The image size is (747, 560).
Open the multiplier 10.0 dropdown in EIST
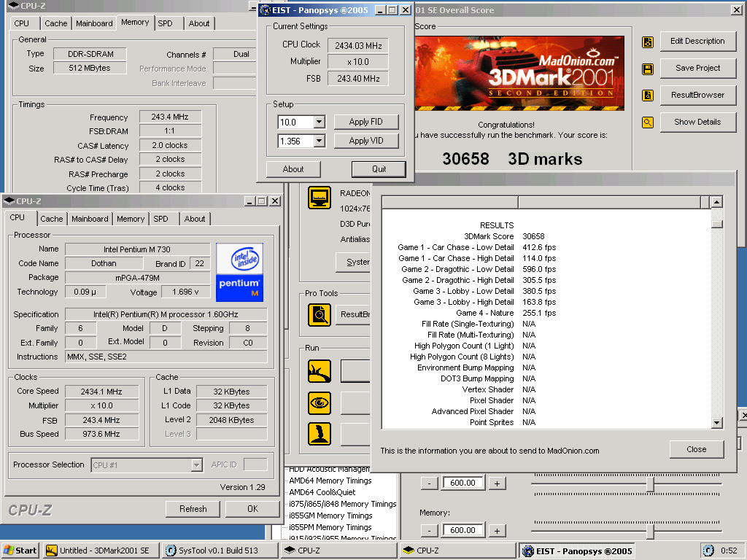[x=319, y=122]
